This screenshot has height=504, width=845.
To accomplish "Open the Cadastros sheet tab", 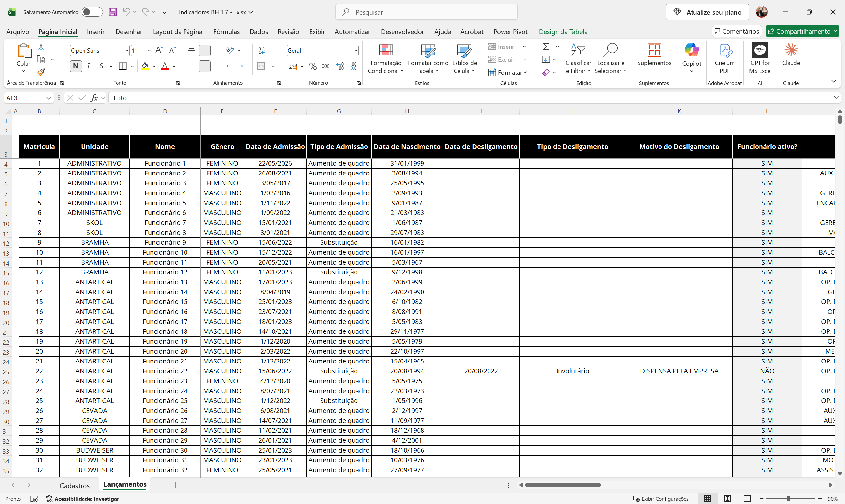I will (x=74, y=485).
